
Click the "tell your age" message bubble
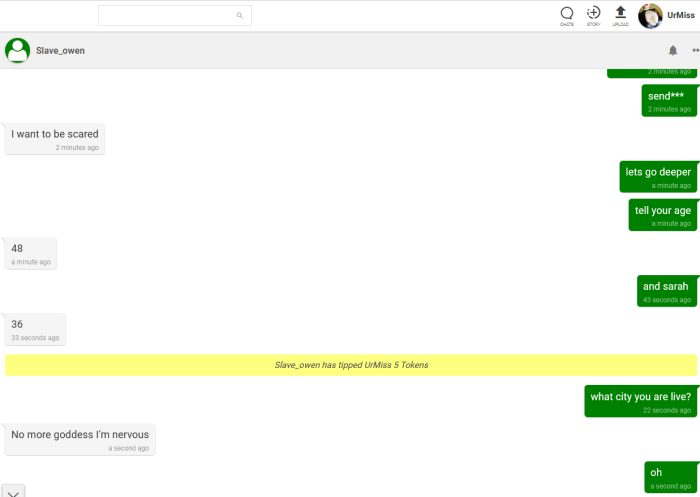(x=662, y=214)
